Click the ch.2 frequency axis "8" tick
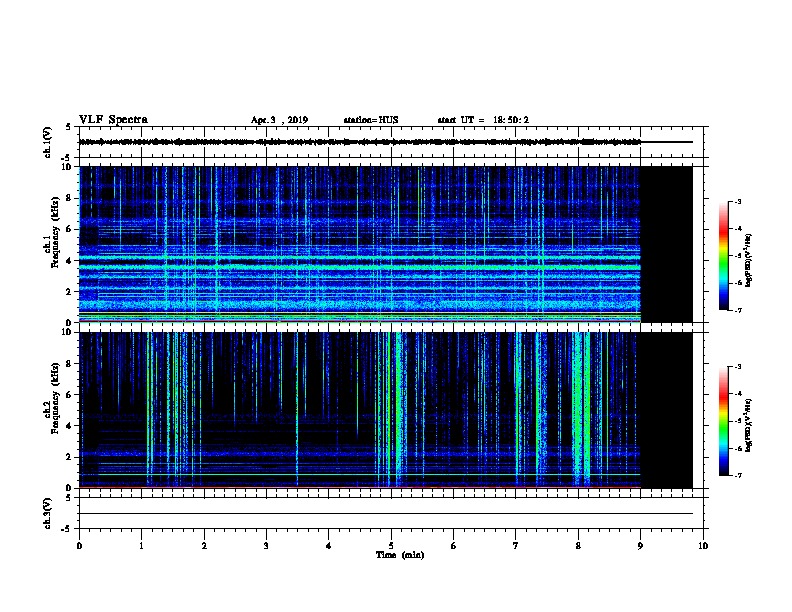Viewport: 792px width, 612px height. (x=71, y=364)
